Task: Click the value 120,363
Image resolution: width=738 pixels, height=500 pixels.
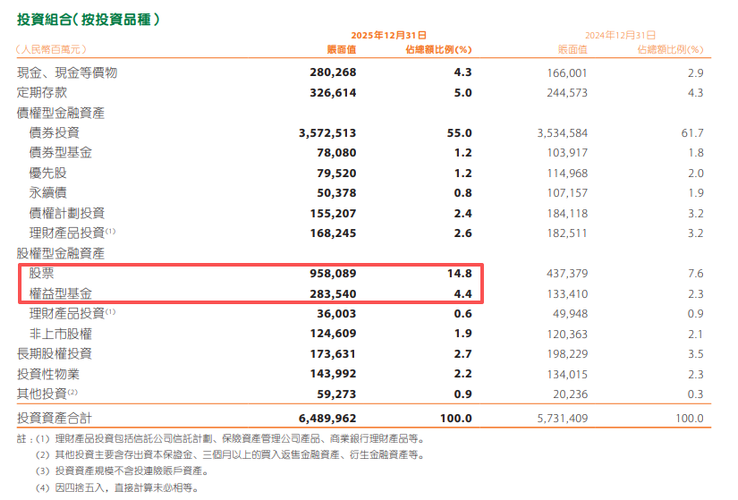Action: point(567,334)
